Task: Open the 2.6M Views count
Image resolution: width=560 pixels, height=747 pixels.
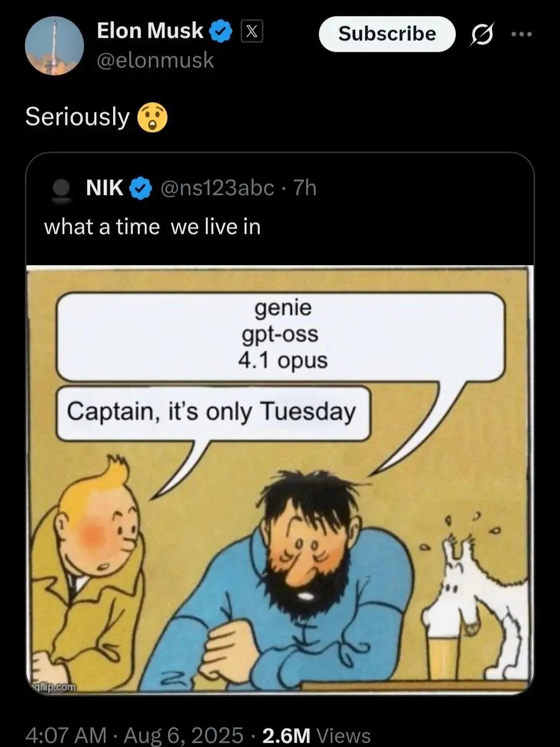Action: coord(316,735)
